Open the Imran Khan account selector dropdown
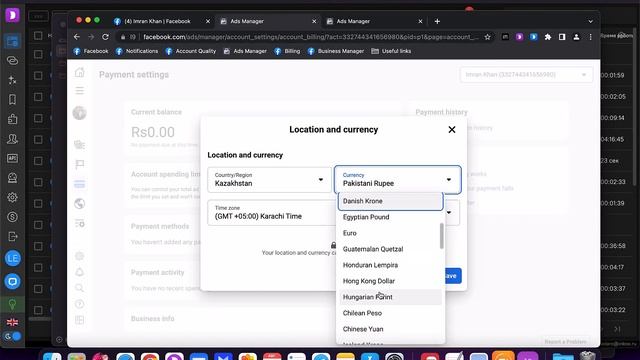 point(526,75)
